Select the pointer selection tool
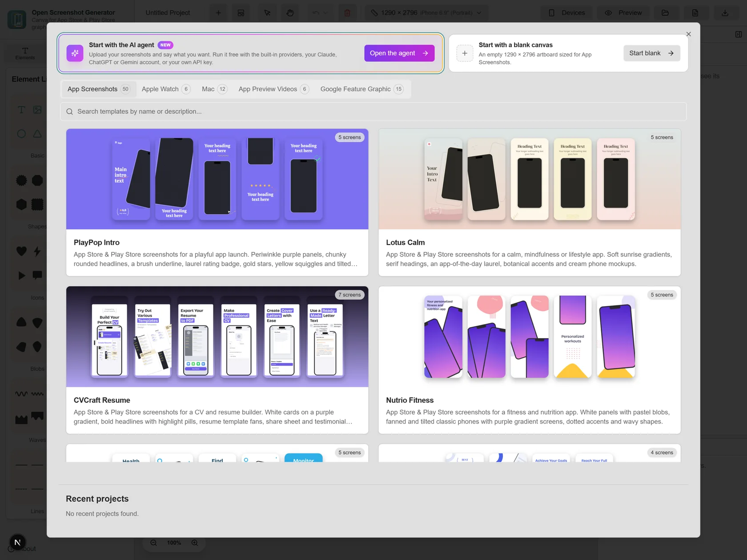747x560 pixels. (267, 13)
